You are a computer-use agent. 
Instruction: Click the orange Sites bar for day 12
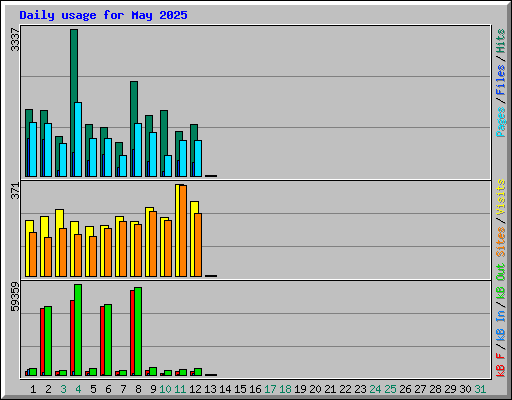pyautogui.click(x=198, y=245)
